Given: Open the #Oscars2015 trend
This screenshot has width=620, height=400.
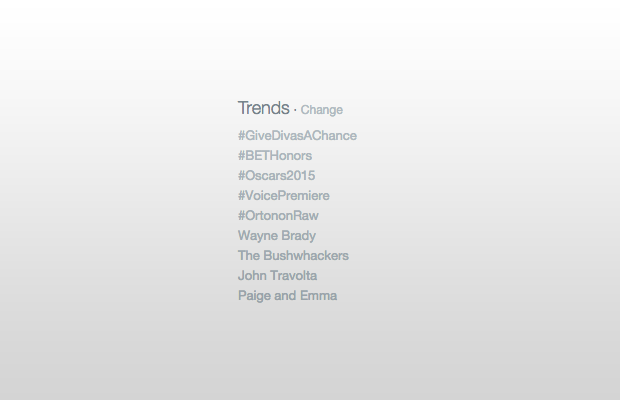Looking at the screenshot, I should [x=276, y=176].
